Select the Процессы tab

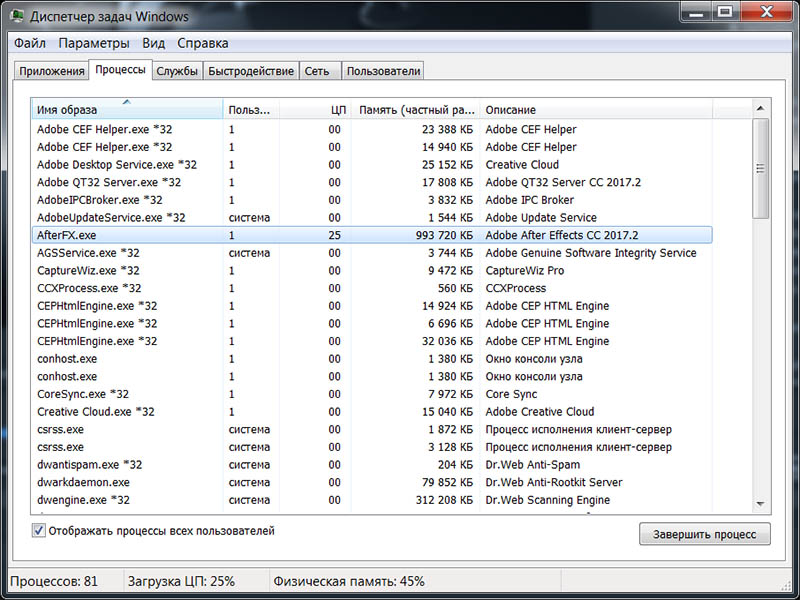120,69
